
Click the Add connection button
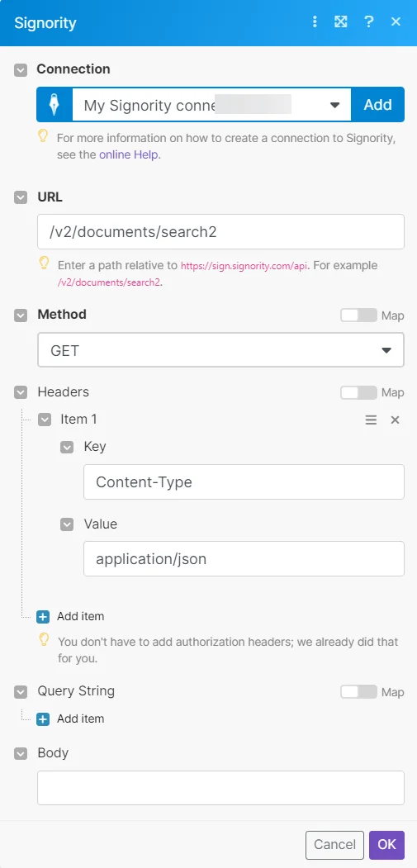pos(377,105)
